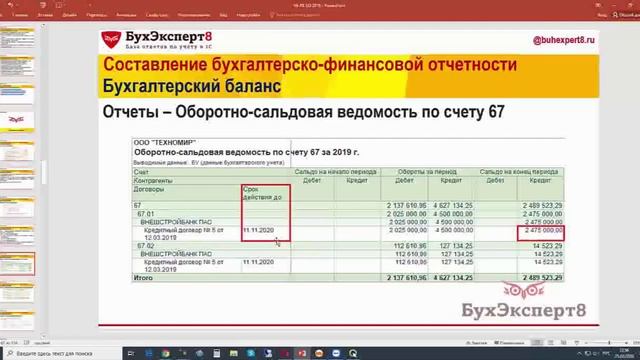Image resolution: width=640 pixels, height=360 pixels.
Task: Click the 'Обороты за период' header
Action: click(427, 172)
